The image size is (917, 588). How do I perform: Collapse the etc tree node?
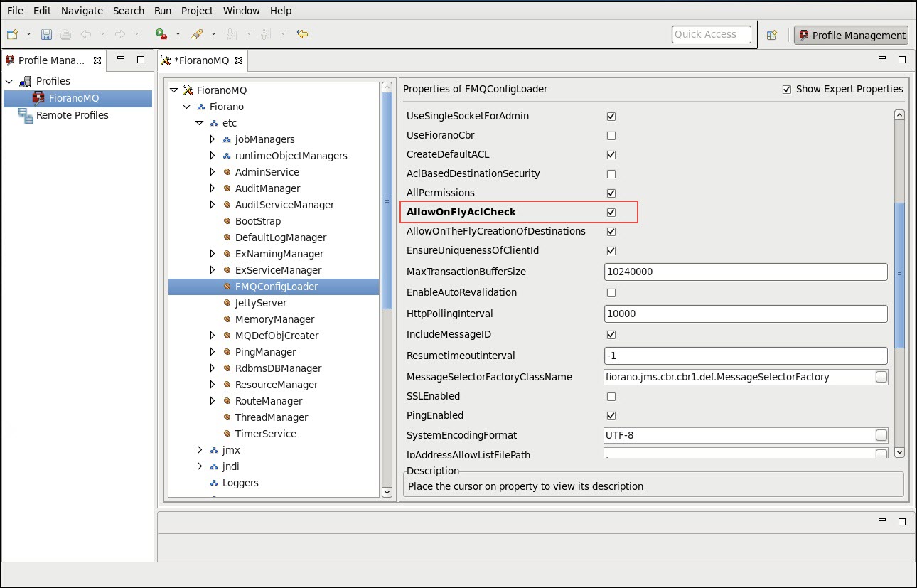pos(200,124)
